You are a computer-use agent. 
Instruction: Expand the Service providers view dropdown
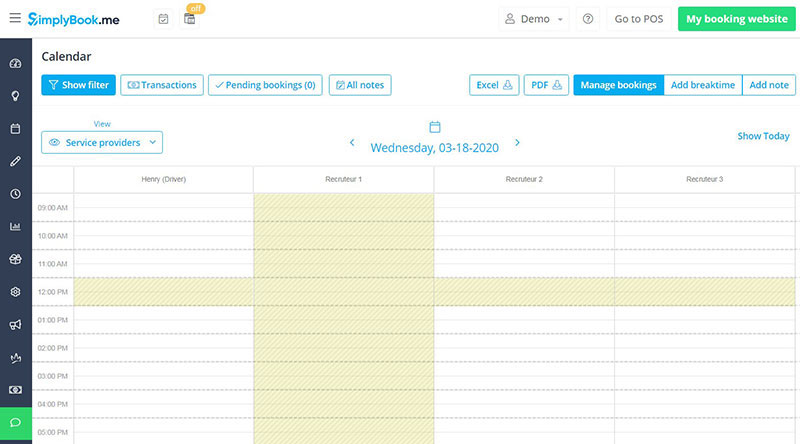point(102,142)
